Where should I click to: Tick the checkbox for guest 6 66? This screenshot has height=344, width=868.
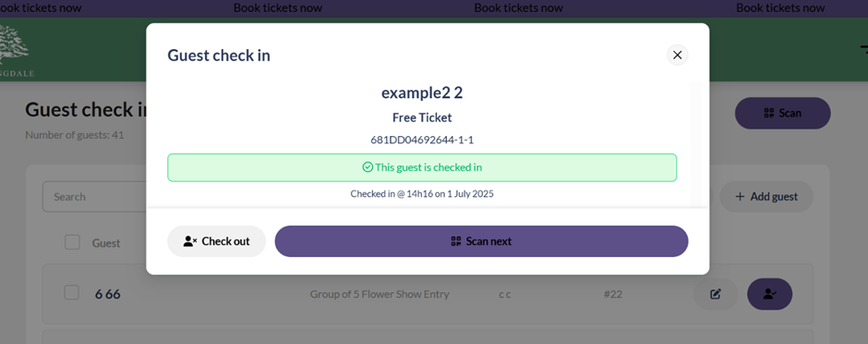[x=71, y=292]
